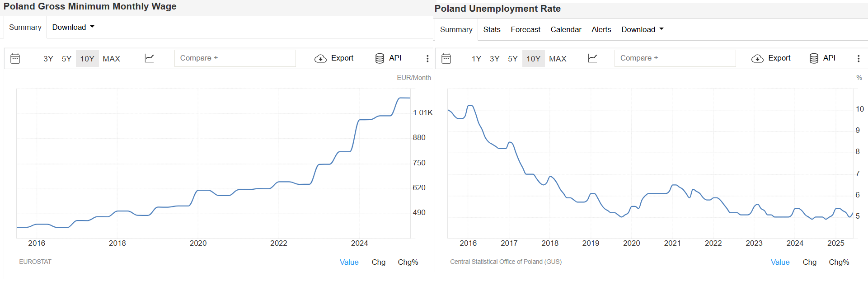Change chart type on unemployment rate chart

pyautogui.click(x=593, y=58)
